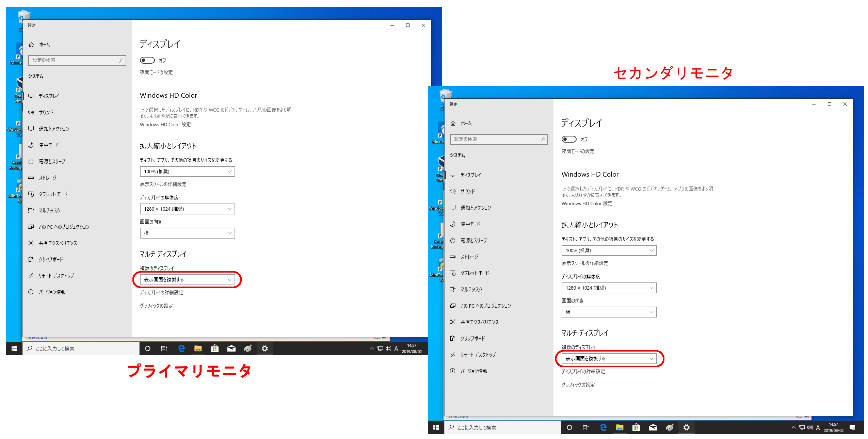This screenshot has width=868, height=439.
Task: Click Edge icon in primary monitor taskbar
Action: tap(181, 348)
